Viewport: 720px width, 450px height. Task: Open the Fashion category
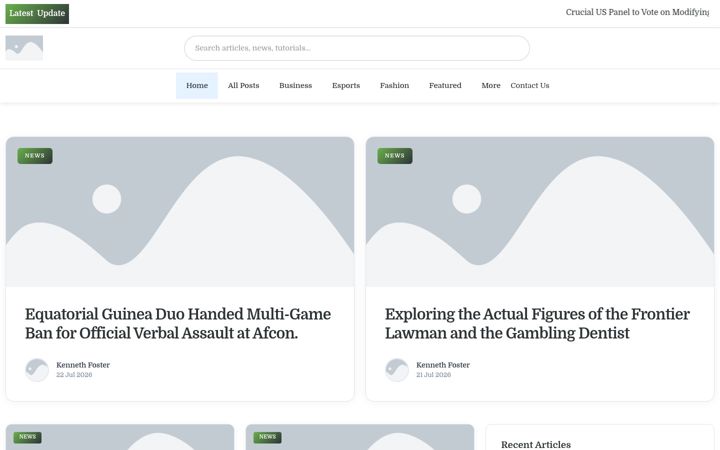(394, 85)
